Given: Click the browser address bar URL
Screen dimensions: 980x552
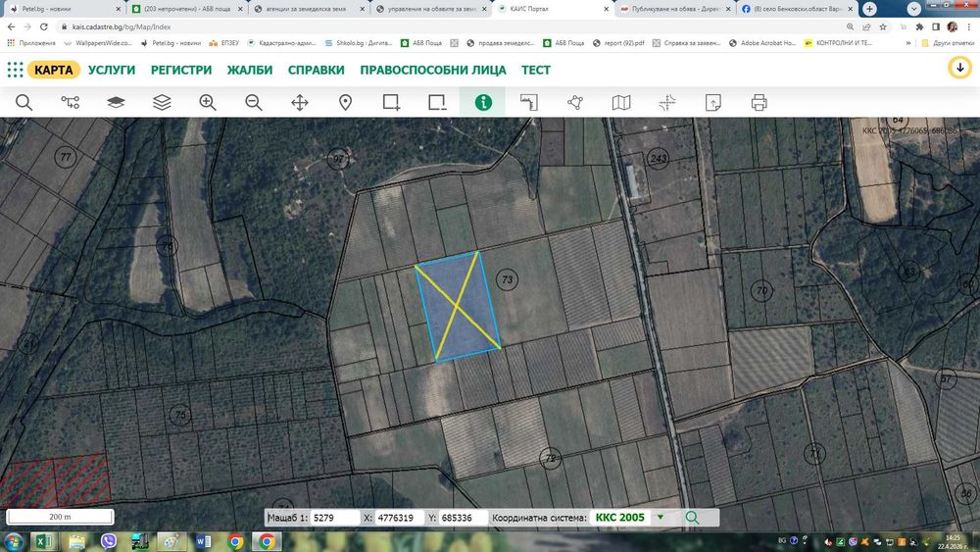Looking at the screenshot, I should [122, 26].
